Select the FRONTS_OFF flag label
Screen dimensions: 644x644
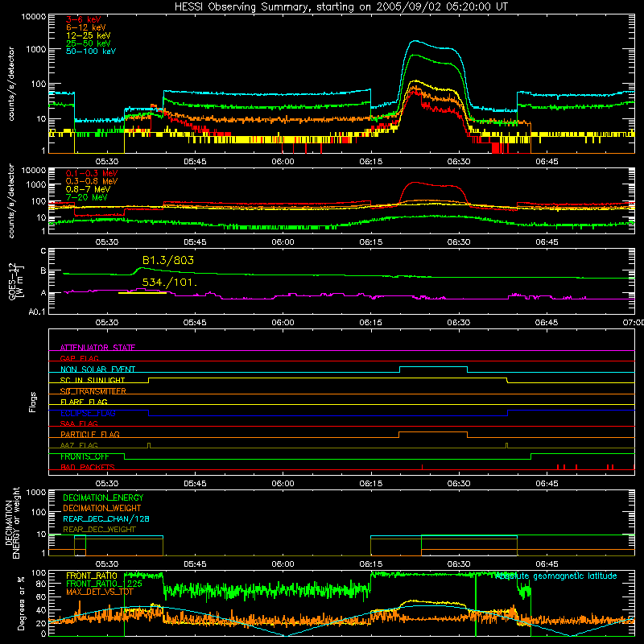click(85, 456)
